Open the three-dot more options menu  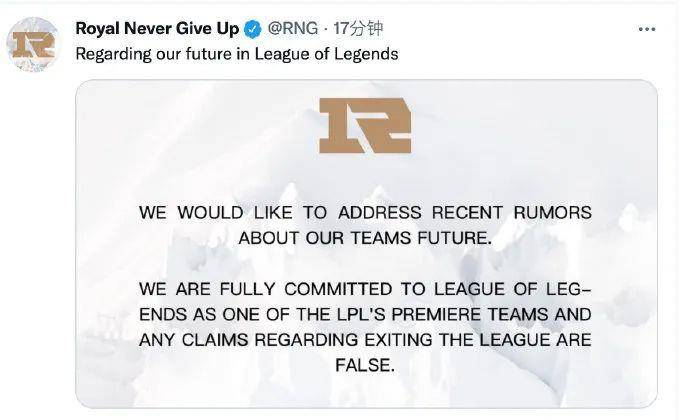[646, 29]
